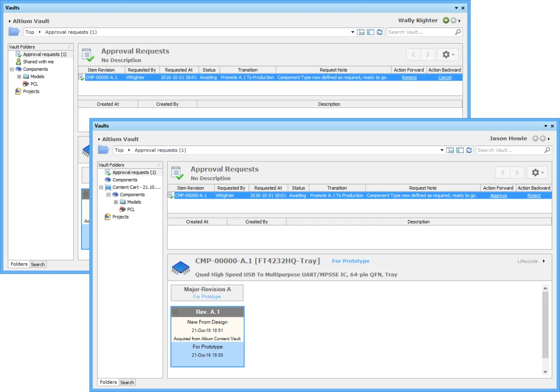Toggle the side panel layout in Wally Righter's window

tap(371, 32)
